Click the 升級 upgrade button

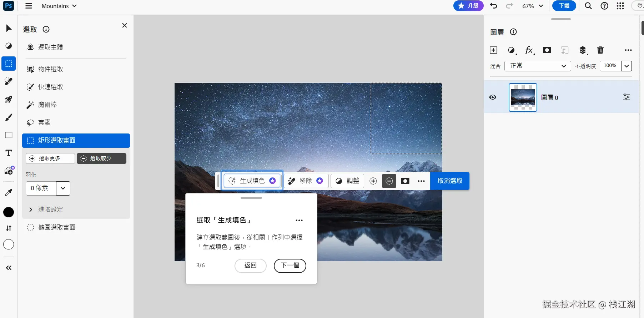click(468, 6)
